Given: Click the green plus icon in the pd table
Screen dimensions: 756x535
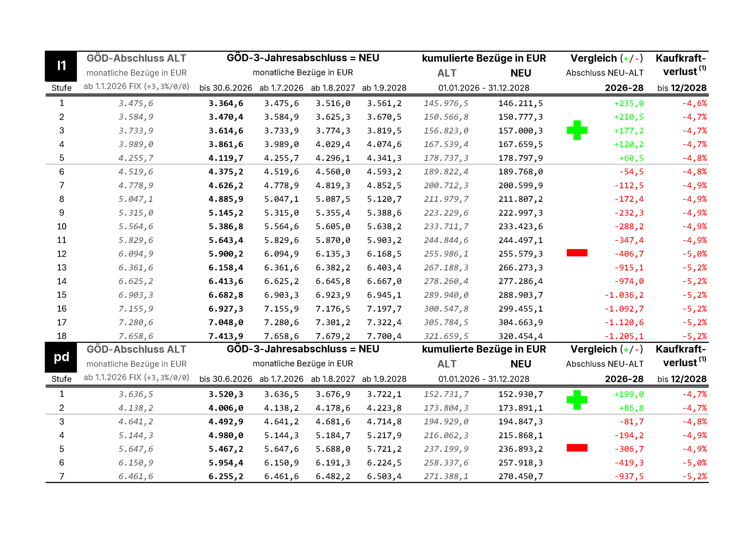Looking at the screenshot, I should [577, 400].
